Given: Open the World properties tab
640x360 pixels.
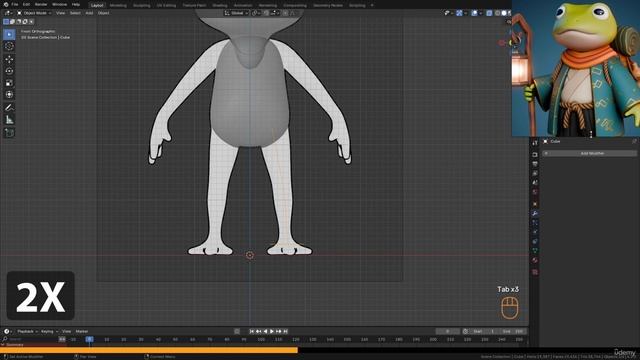Looking at the screenshot, I should [x=535, y=192].
